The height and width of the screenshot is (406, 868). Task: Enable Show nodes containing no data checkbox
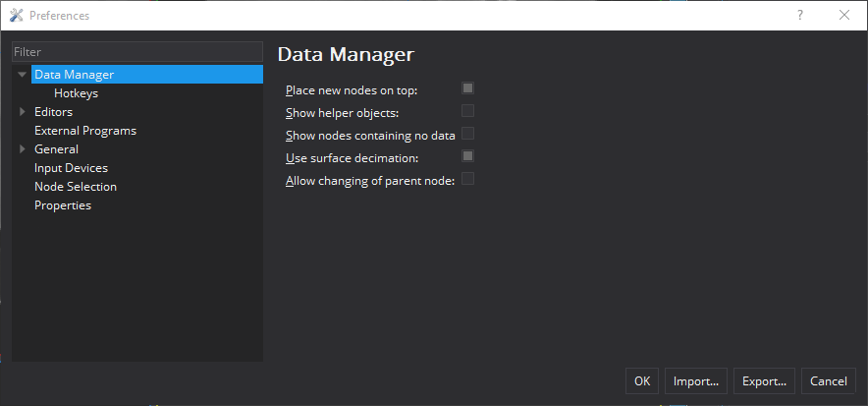(x=467, y=134)
